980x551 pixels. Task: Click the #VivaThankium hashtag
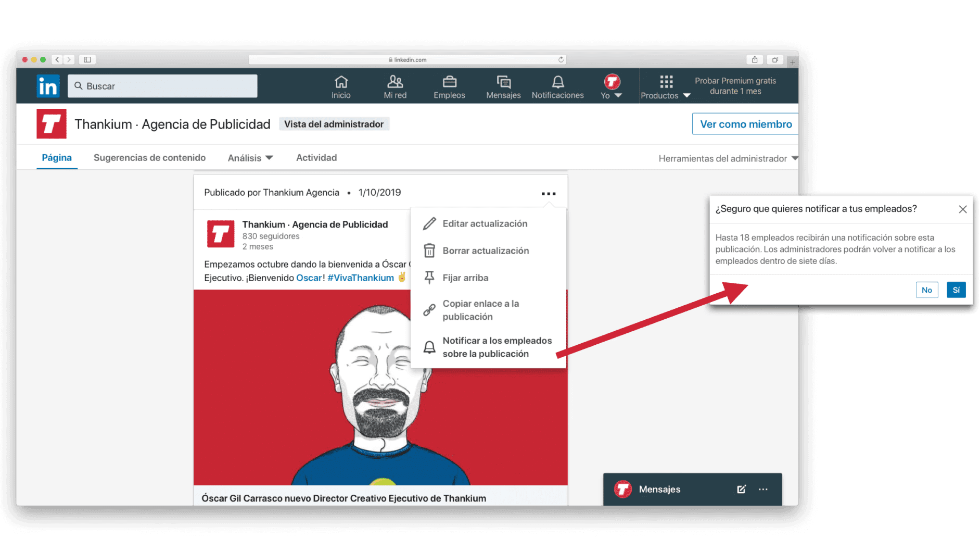(361, 278)
